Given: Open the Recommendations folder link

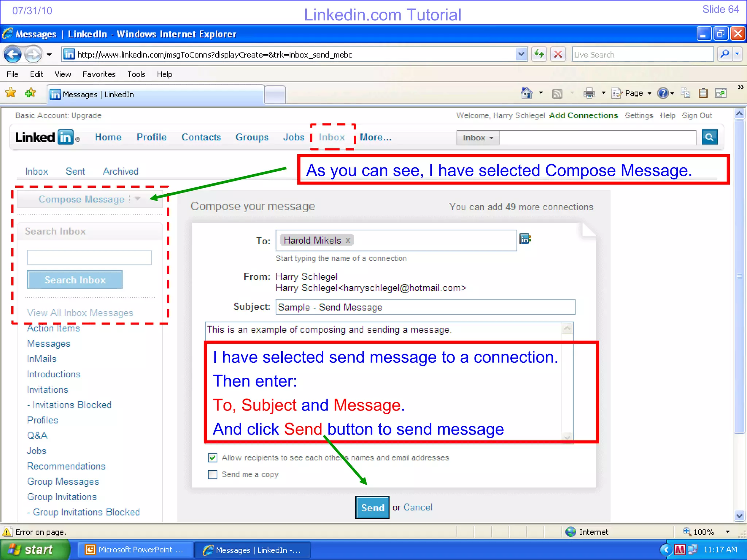Looking at the screenshot, I should click(66, 466).
